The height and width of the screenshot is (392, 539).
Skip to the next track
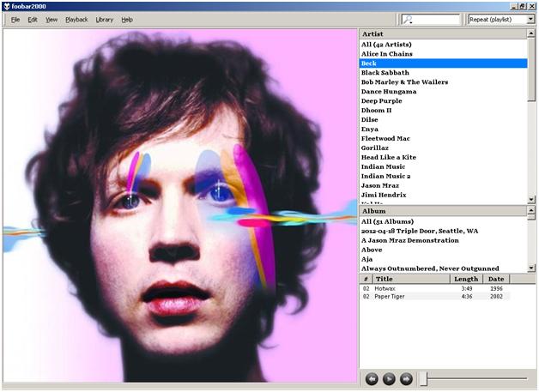tap(406, 378)
